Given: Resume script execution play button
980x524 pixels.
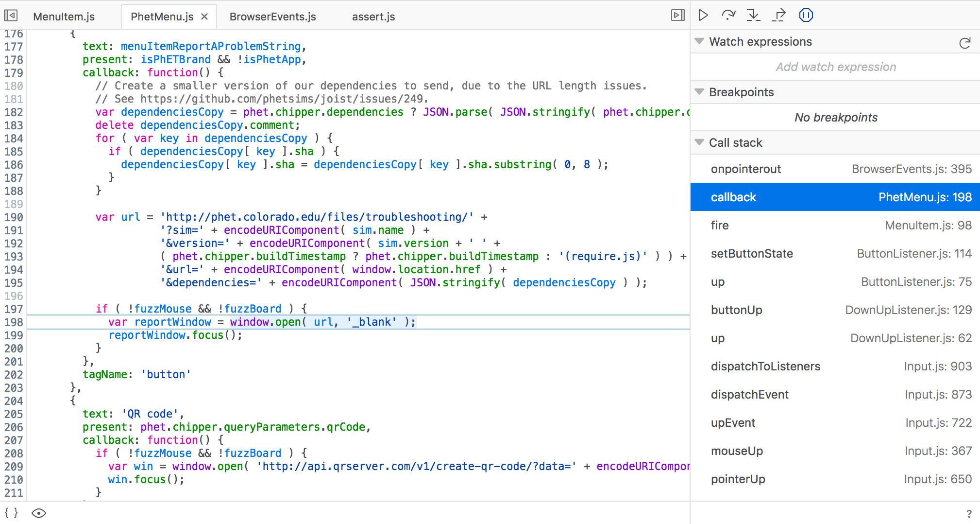Looking at the screenshot, I should [703, 16].
